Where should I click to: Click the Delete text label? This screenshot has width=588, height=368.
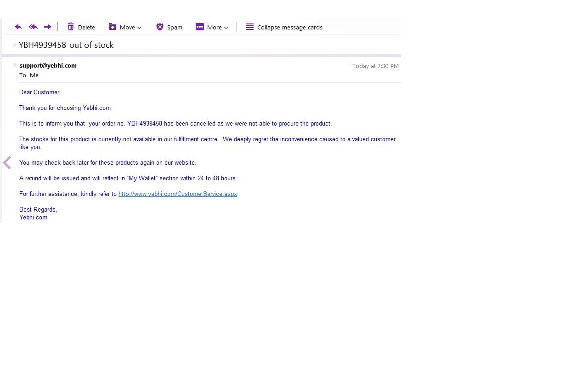tap(86, 28)
